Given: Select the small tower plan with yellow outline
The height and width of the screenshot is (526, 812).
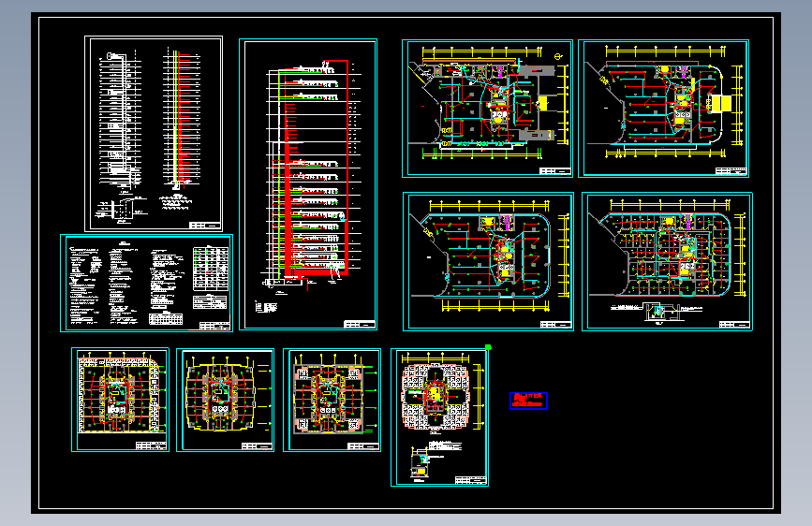Looking at the screenshot, I should [226, 401].
